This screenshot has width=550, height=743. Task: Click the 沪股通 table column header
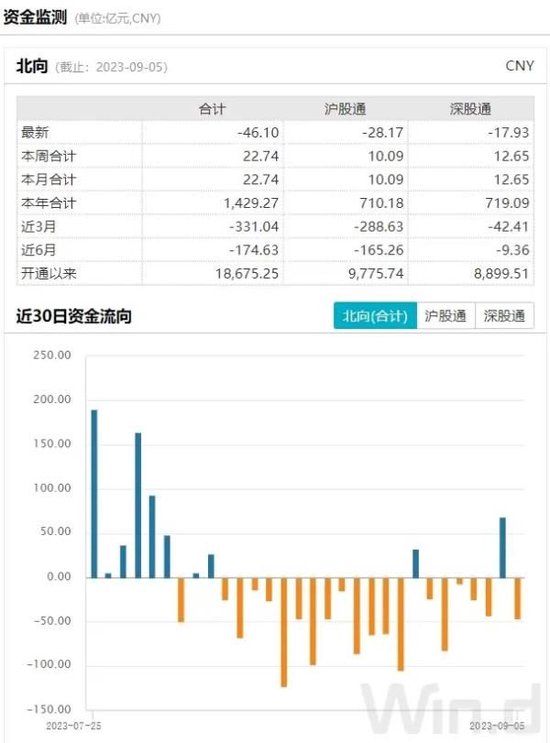tap(345, 109)
